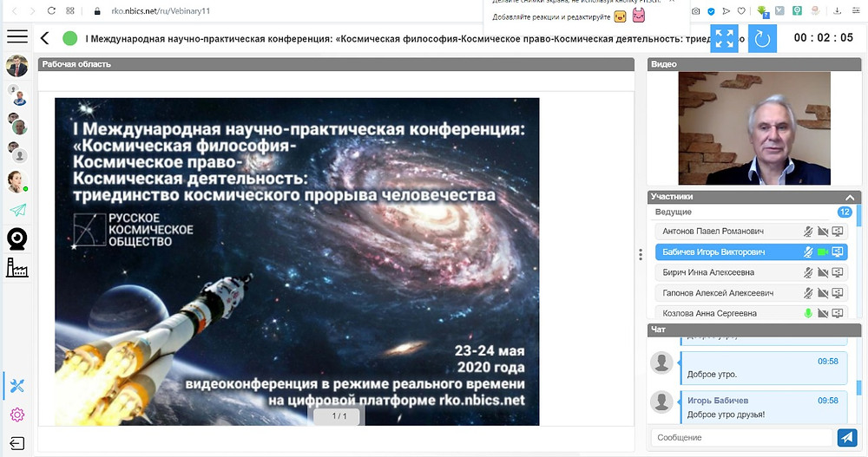The height and width of the screenshot is (457, 868).
Task: Toggle microphone for Антонов Павел Романович
Action: click(x=808, y=232)
